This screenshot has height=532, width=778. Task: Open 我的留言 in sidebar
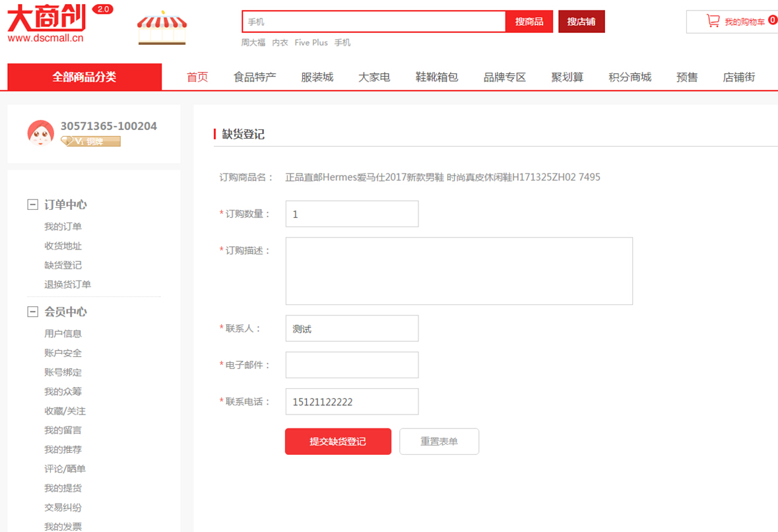click(63, 430)
